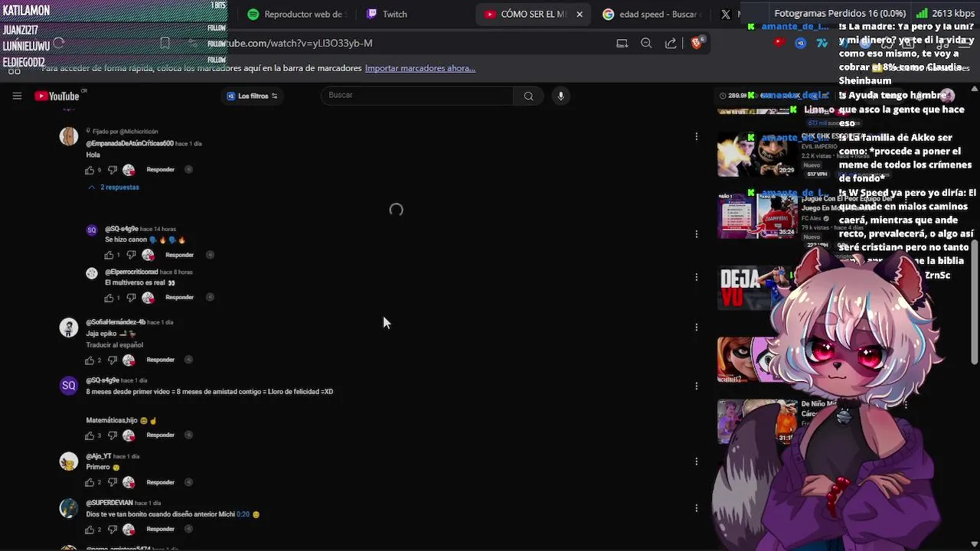Screen dimensions: 980x551
Task: Click 'Importar marcadores ahora...' link
Action: point(420,68)
